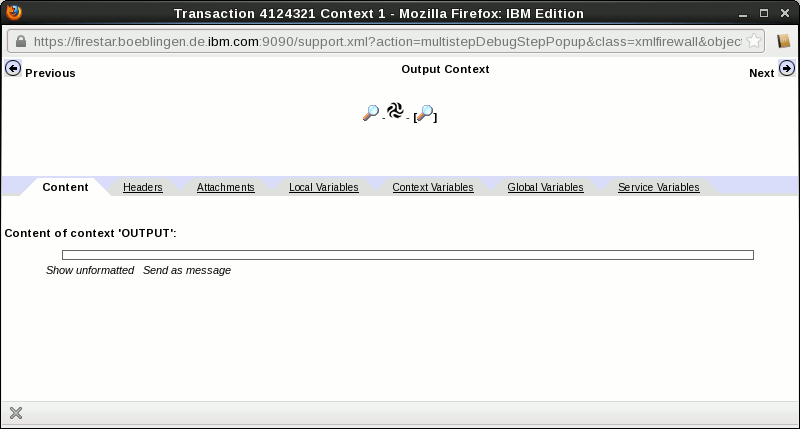Click the Previous arrow icon
Viewport: 800px width, 429px height.
click(x=13, y=68)
